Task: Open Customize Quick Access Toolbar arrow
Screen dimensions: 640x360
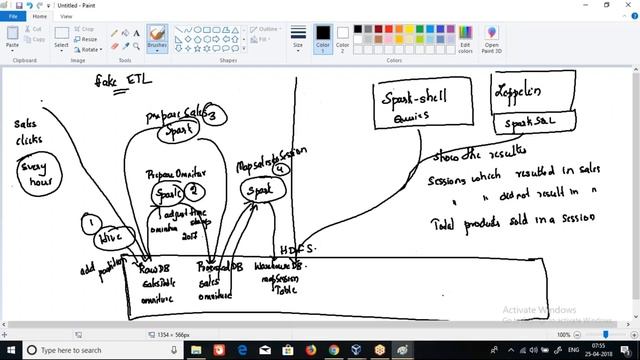Action: coord(49,6)
